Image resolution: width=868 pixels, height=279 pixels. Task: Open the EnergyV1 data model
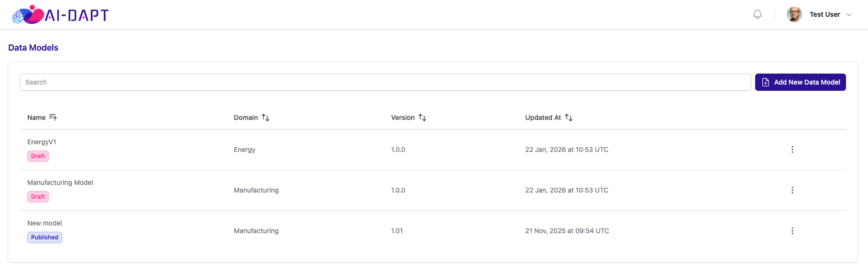42,142
